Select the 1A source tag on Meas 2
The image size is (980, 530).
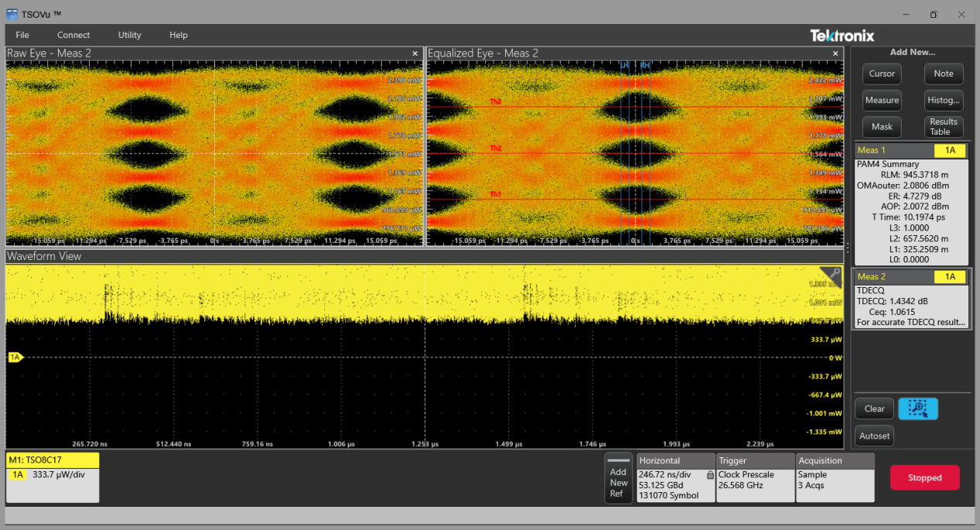[x=949, y=277]
